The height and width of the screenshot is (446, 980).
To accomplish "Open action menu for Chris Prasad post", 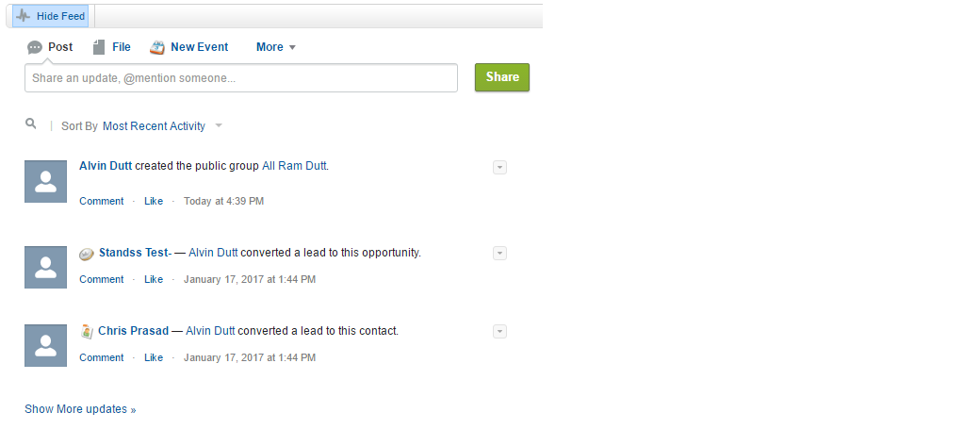I will click(499, 331).
